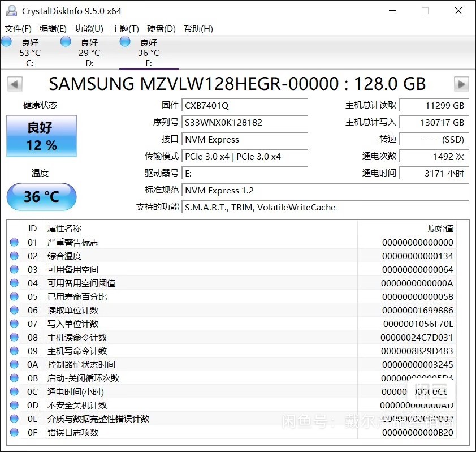This screenshot has height=452, width=476.
Task: Select the 可用备用空间阈值 attribute row
Action: coord(232,283)
